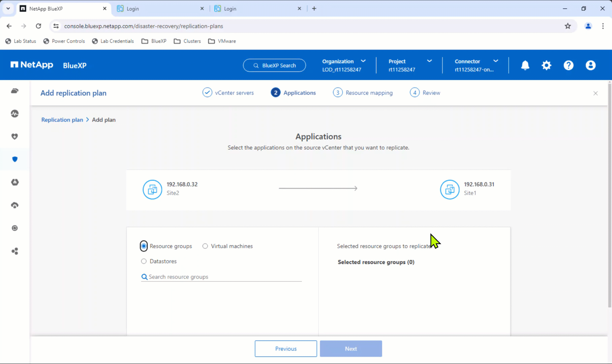The height and width of the screenshot is (364, 612).
Task: Follow the Replication plan breadcrumb link
Action: click(x=62, y=120)
